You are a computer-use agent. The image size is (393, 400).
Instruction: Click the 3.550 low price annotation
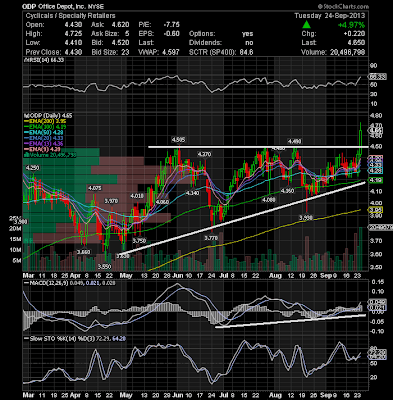click(105, 267)
